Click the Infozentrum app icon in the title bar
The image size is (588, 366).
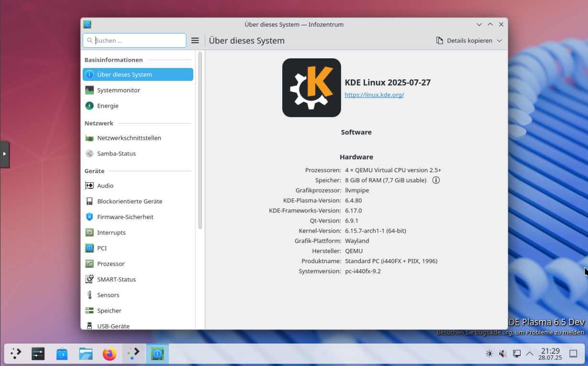87,24
